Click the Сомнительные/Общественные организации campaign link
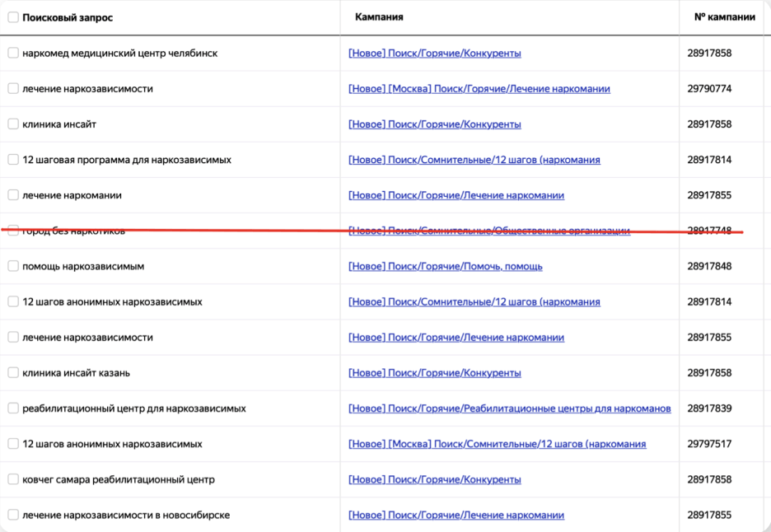The height and width of the screenshot is (532, 771). coord(488,231)
